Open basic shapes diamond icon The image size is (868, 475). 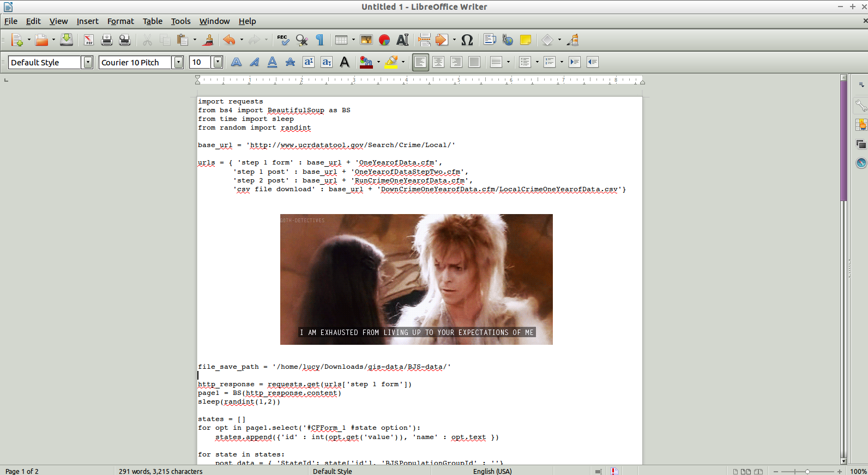(x=547, y=40)
